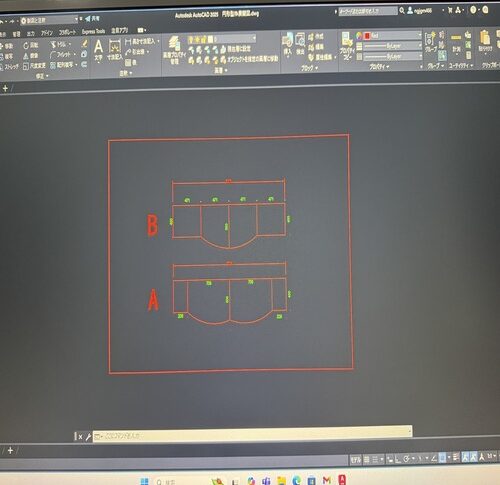Select the Copy (複写) tool

click(x=7, y=57)
